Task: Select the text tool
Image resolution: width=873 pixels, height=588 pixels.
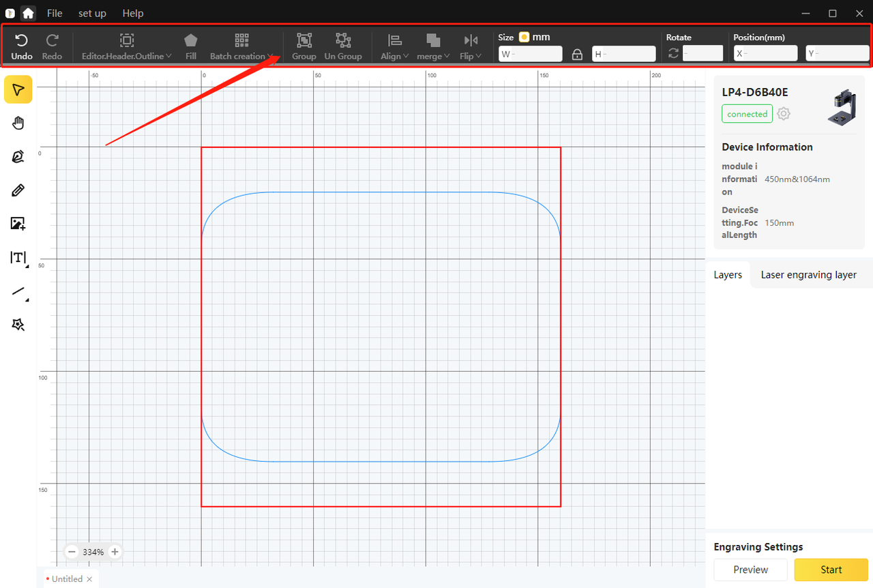Action: click(x=18, y=257)
